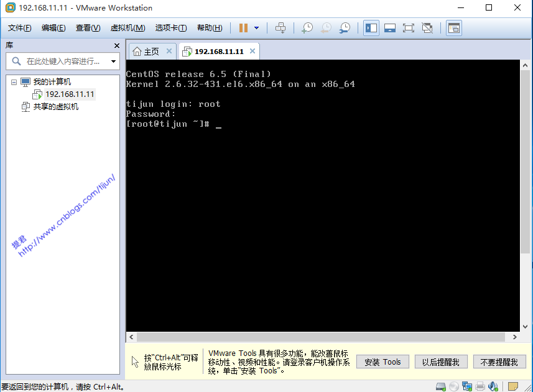Screen dimensions: 533x392
Task: Click horizontal scrollbar left arrow
Action: click(131, 337)
